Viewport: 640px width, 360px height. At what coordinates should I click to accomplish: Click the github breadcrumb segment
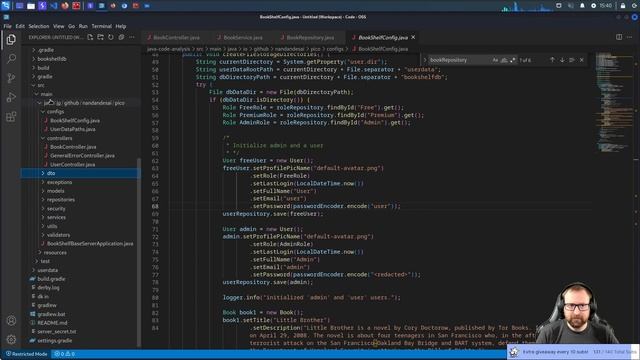coord(261,49)
